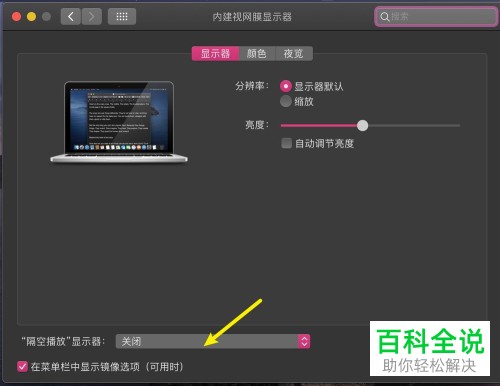Go forward with the right chevron button
The image size is (500, 386).
click(92, 17)
